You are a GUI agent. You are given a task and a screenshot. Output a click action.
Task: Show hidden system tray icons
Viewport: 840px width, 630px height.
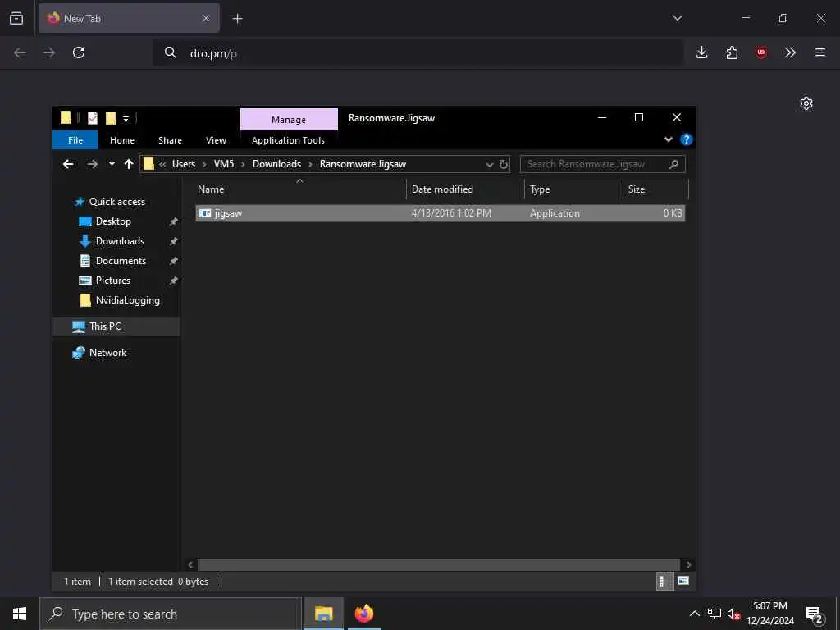tap(694, 614)
